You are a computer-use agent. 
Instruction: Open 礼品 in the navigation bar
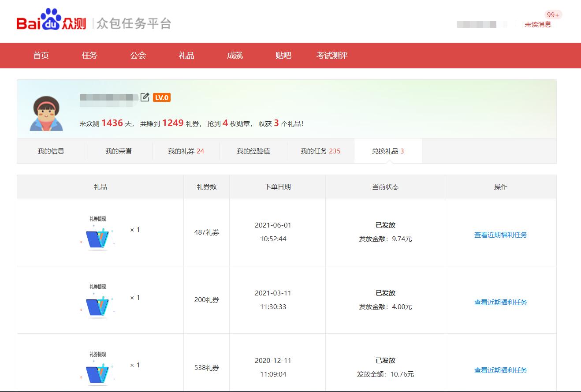point(186,56)
